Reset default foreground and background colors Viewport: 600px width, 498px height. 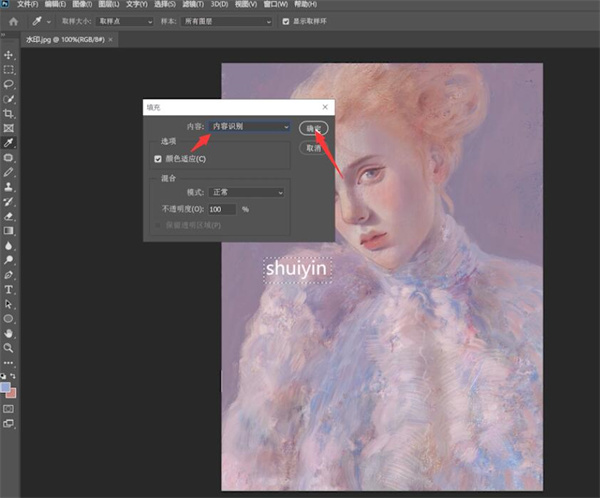coord(3,376)
